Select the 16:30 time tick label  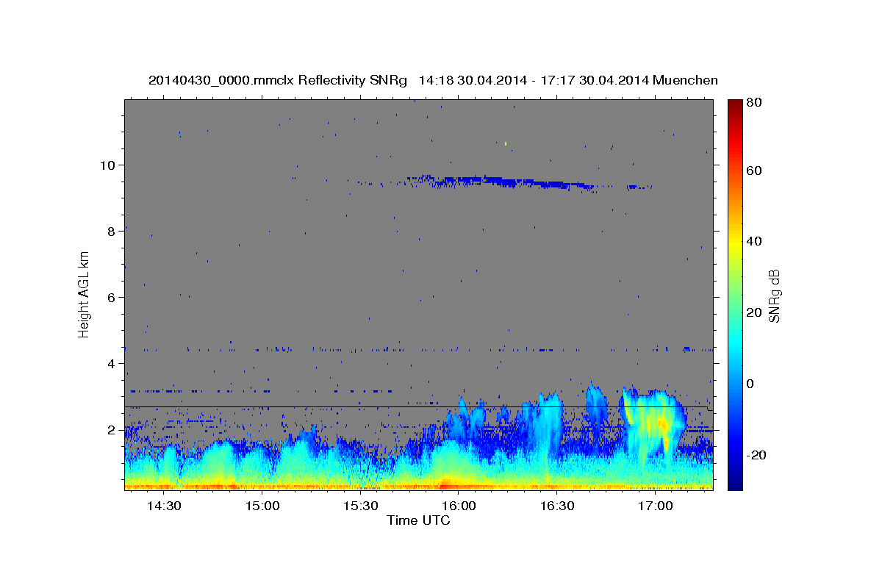tap(557, 506)
